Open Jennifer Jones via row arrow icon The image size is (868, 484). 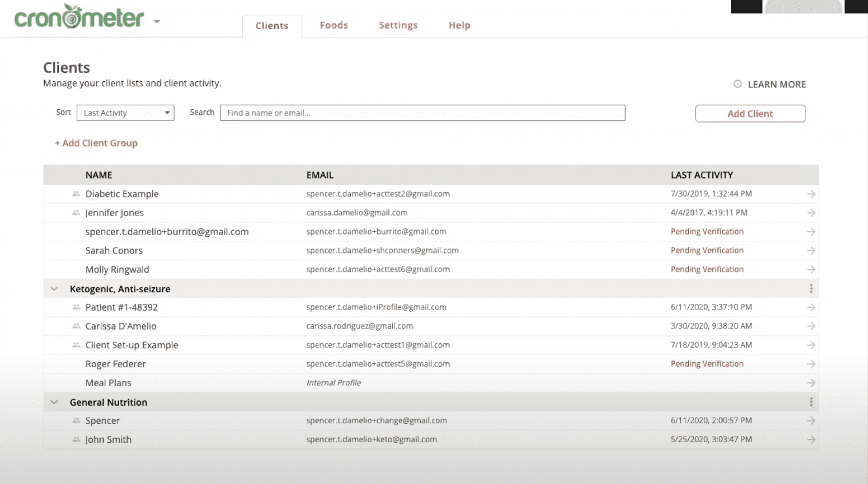click(811, 213)
